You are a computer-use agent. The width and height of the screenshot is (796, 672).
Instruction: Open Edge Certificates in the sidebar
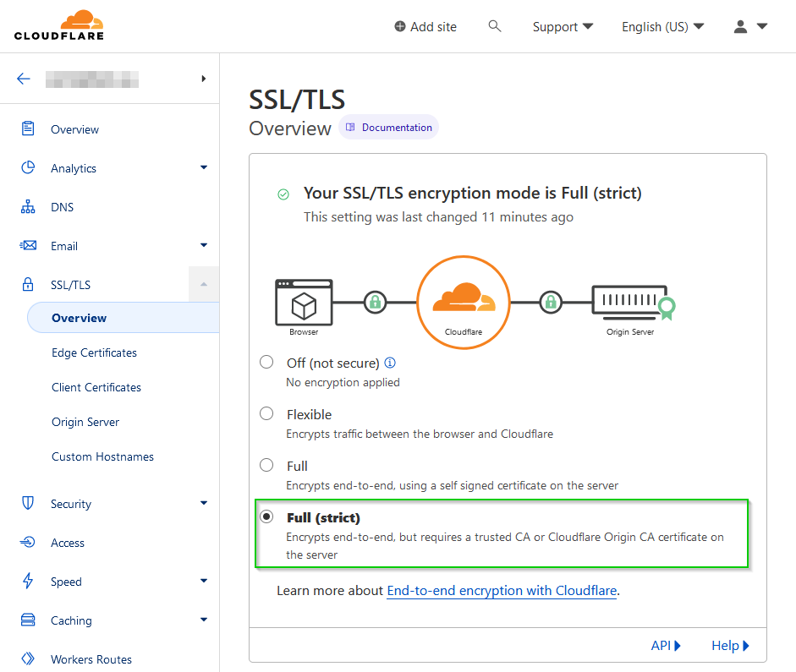[94, 352]
